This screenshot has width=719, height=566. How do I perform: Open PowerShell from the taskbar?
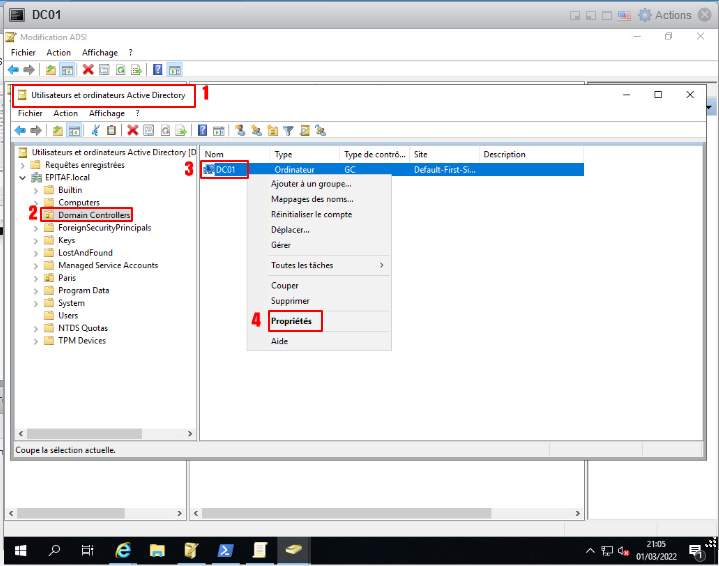coord(225,550)
